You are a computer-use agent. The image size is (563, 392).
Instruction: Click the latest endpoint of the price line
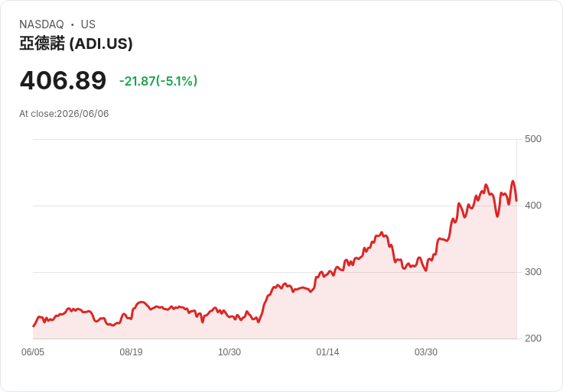(516, 201)
